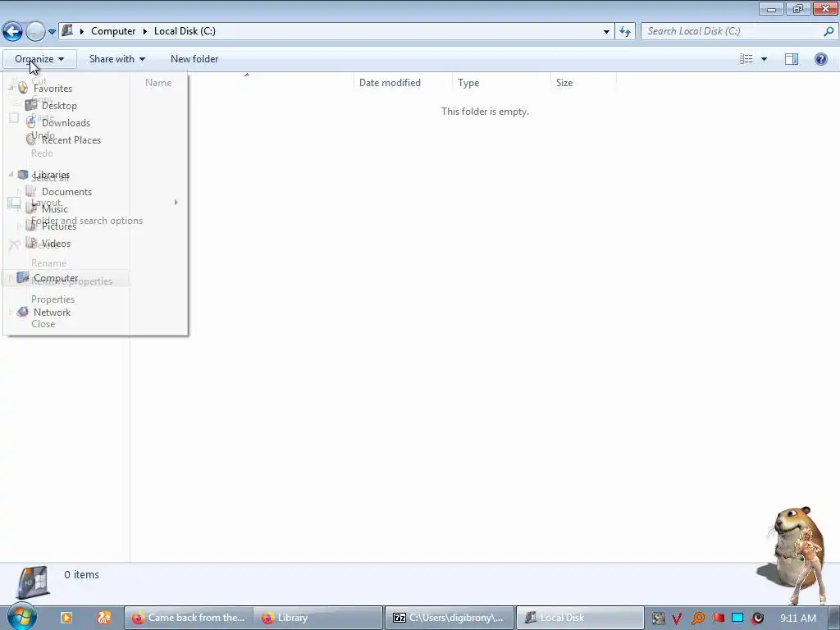Click the Local Disk (C:) breadcrumb
Image resolution: width=840 pixels, height=630 pixels.
click(185, 31)
